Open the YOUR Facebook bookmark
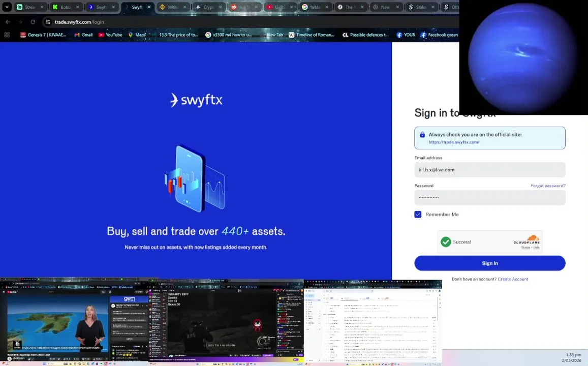This screenshot has width=588, height=366. click(x=406, y=35)
